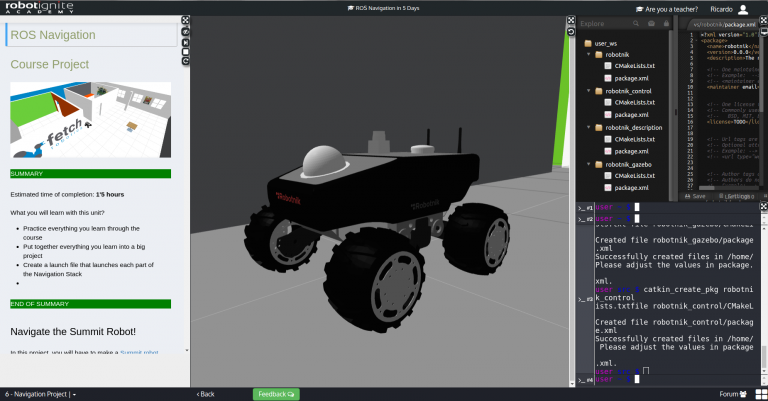Click the reload icon beside notebook panel
Viewport: 768px width, 401px height.
pos(185,61)
